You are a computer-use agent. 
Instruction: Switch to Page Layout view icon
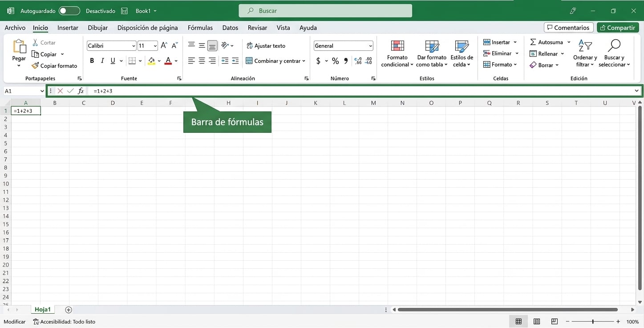(x=537, y=321)
